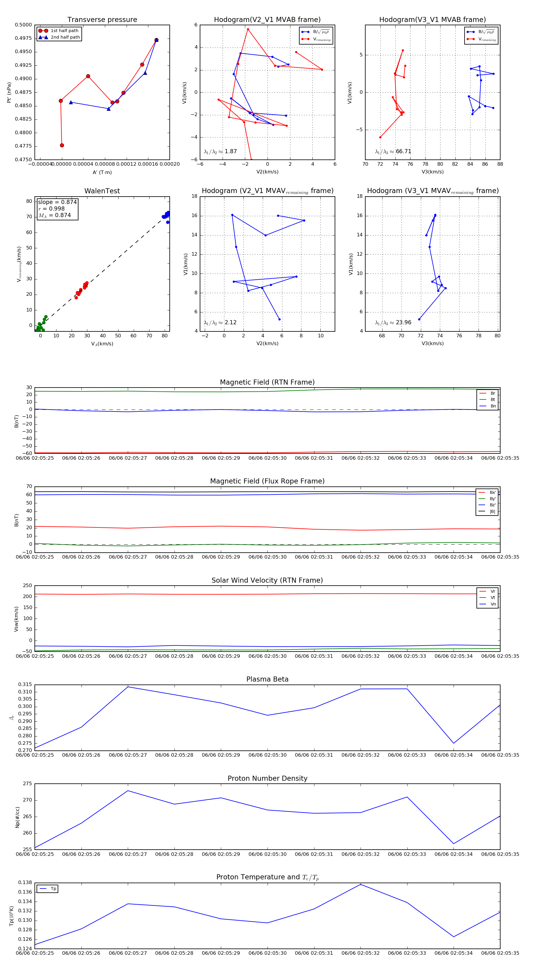This screenshot has height=980, width=535.
Task: Click the 'Magnetic Field (RTN Frame)' title
Action: [x=267, y=382]
